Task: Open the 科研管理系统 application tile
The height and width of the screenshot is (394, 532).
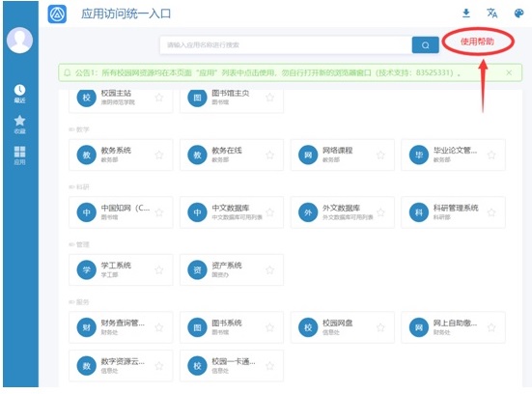Action: point(453,212)
